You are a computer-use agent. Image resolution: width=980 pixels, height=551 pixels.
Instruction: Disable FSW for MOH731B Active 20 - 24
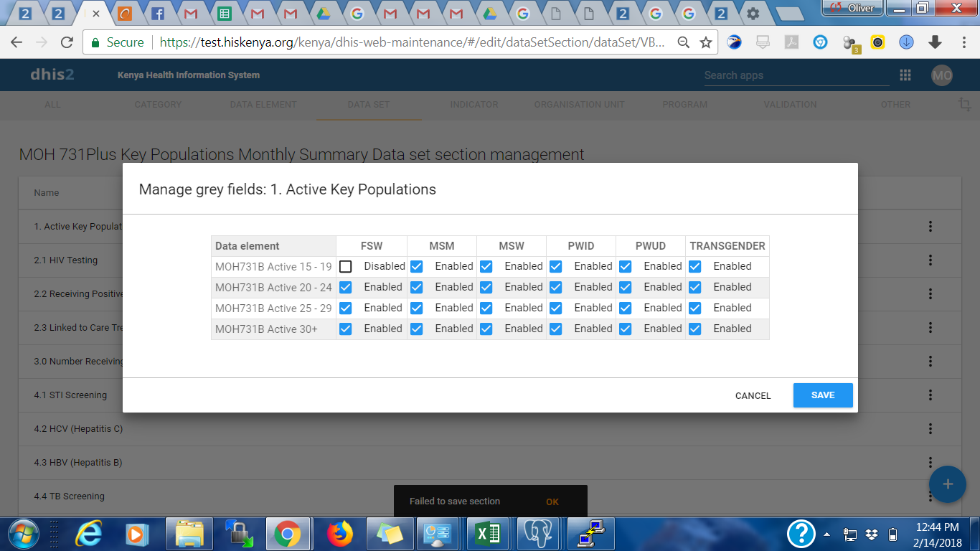tap(346, 288)
